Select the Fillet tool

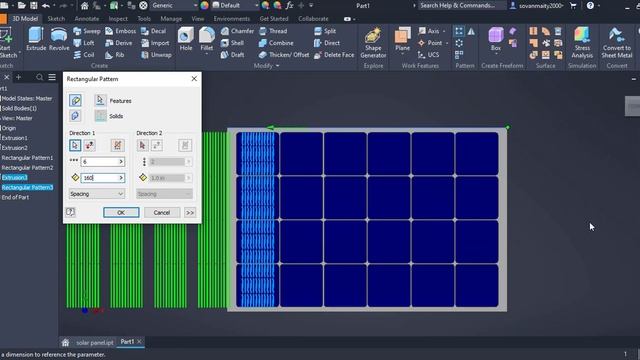[207, 39]
